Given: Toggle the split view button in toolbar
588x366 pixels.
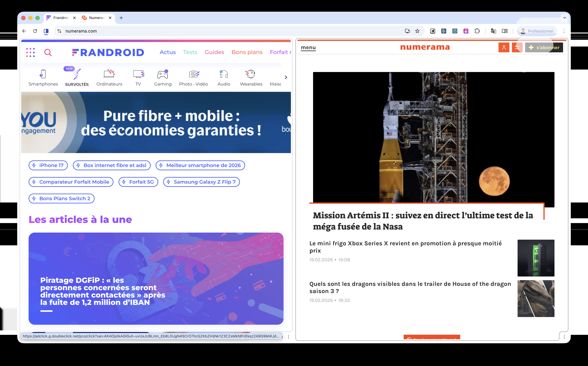Looking at the screenshot, I should tap(46, 31).
